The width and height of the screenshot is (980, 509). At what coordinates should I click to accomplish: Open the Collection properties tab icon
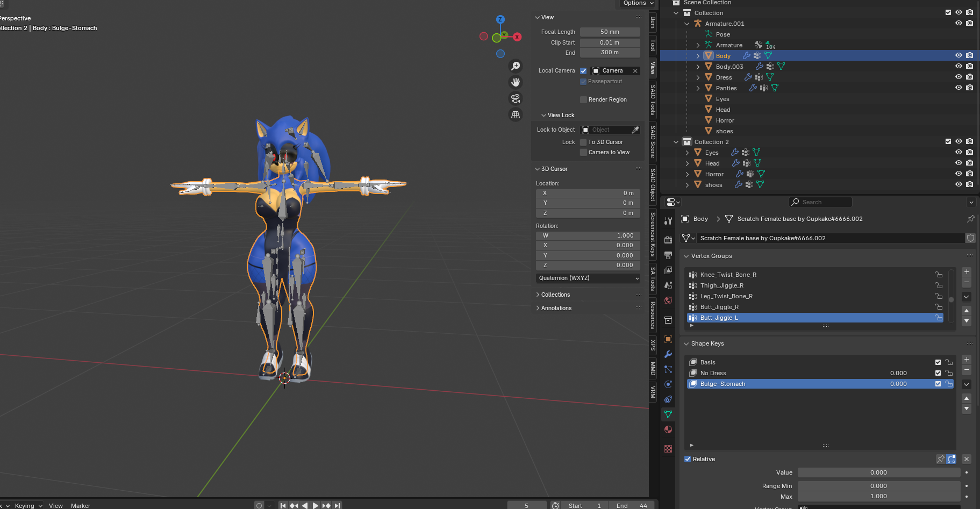pyautogui.click(x=668, y=320)
